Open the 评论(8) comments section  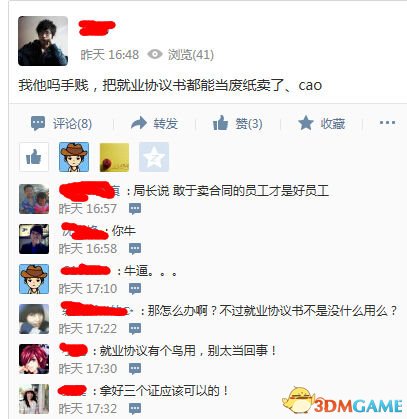click(61, 124)
